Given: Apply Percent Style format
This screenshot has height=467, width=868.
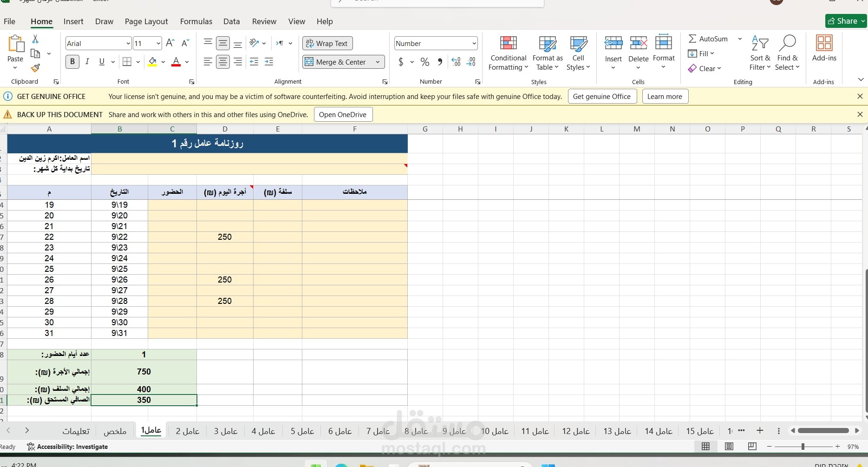Looking at the screenshot, I should [424, 62].
